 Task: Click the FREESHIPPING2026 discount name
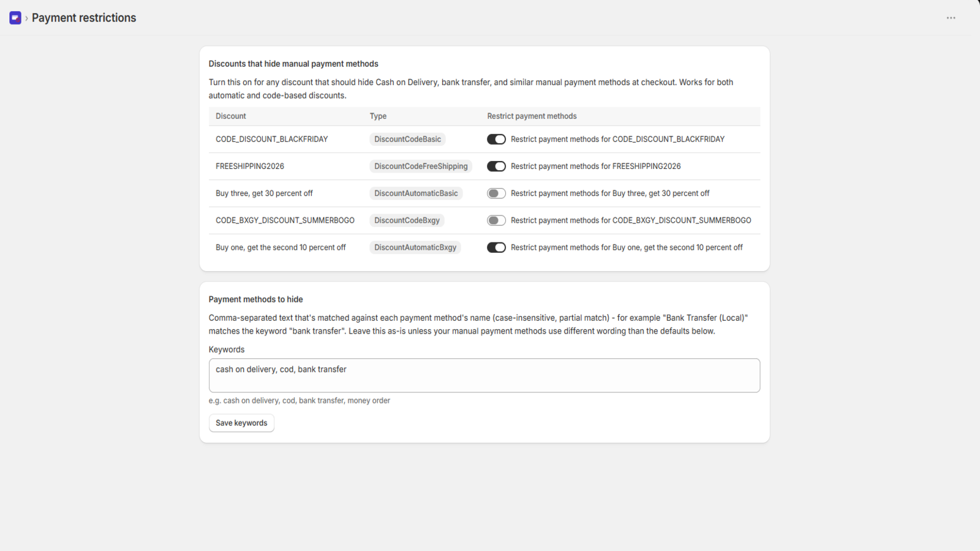(x=250, y=167)
